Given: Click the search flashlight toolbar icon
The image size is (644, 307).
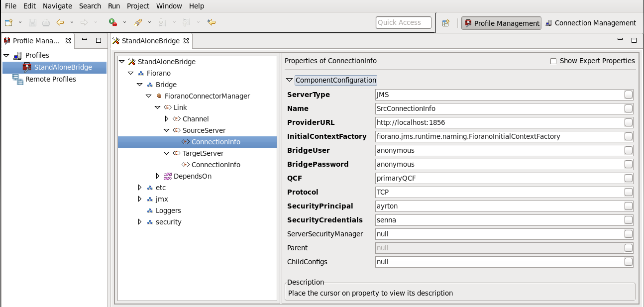Looking at the screenshot, I should click(x=138, y=22).
